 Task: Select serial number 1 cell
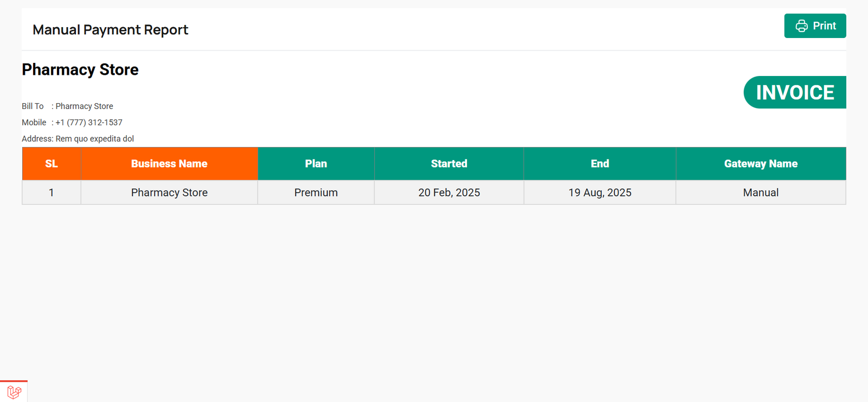(x=52, y=193)
